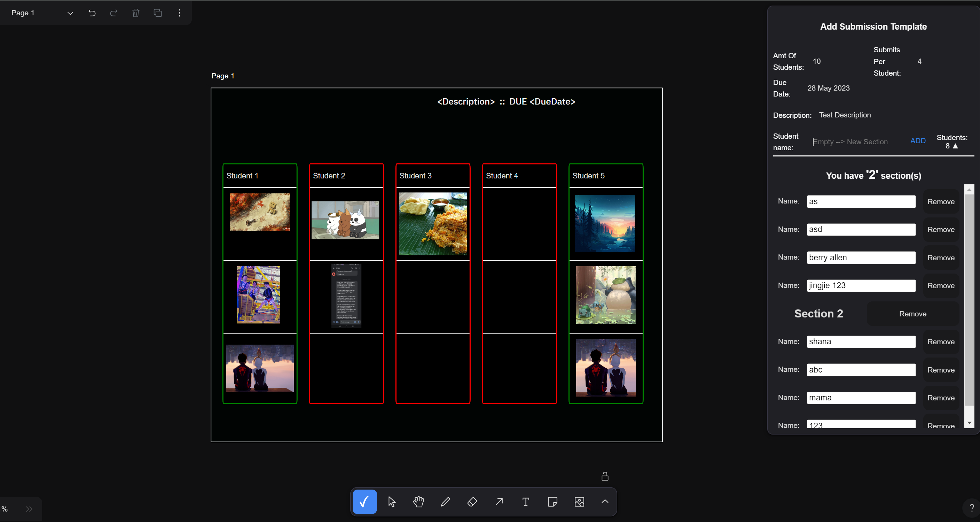Select the blue checkmark tool

coord(364,501)
